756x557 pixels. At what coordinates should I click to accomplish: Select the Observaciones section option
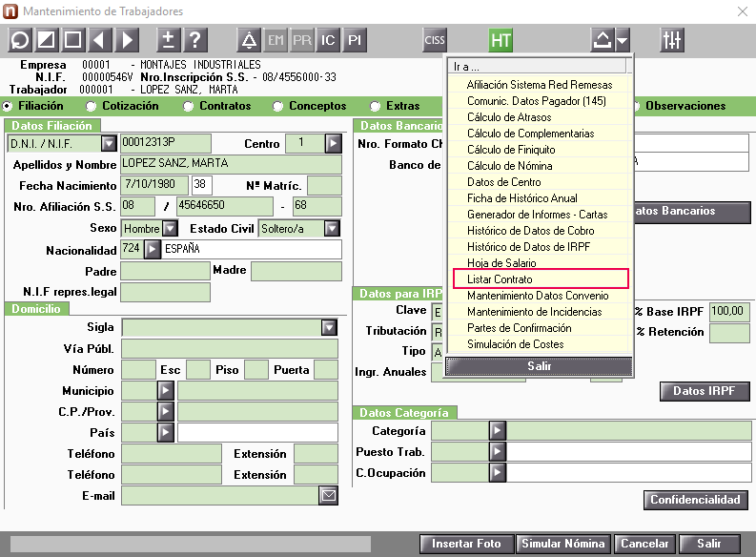[x=685, y=106]
